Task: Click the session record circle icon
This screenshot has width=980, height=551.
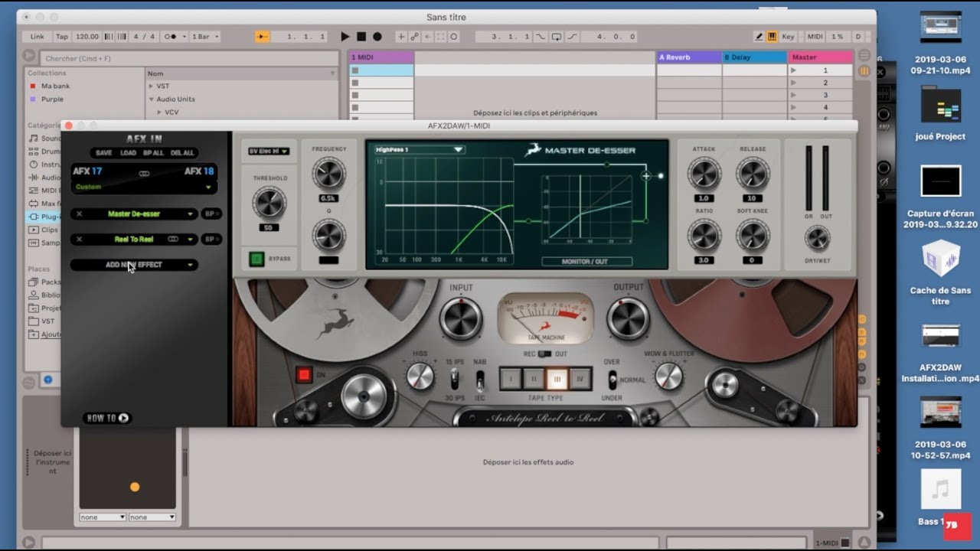Action: 453,37
